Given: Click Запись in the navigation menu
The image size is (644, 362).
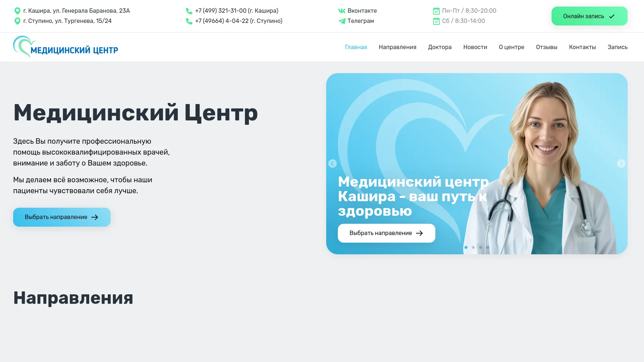Looking at the screenshot, I should coord(617,47).
